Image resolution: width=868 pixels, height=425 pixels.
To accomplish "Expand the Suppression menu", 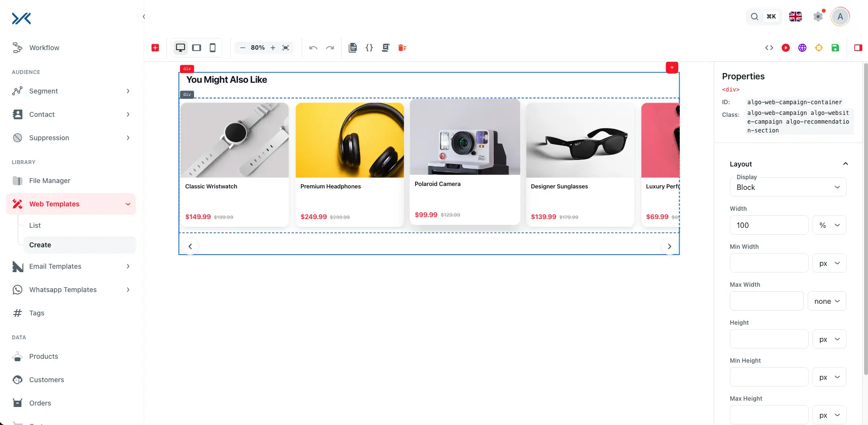I will pyautogui.click(x=72, y=138).
